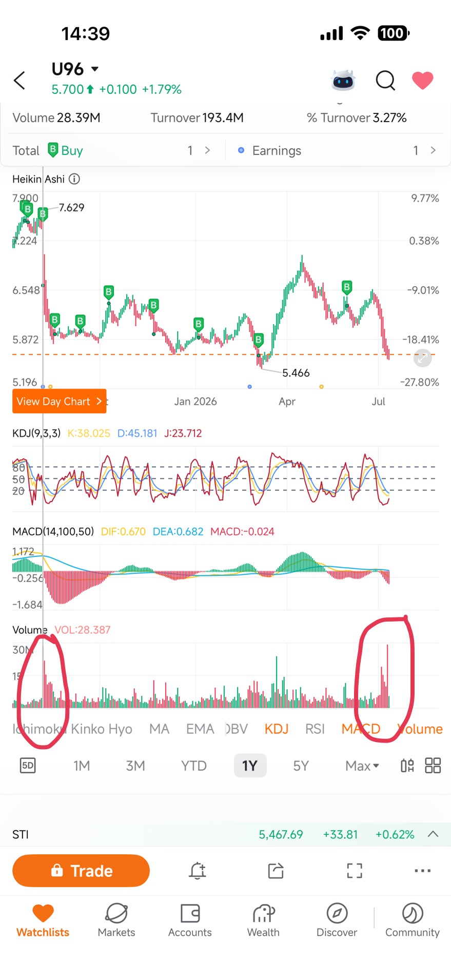The height and width of the screenshot is (980, 451).
Task: Tap the pink heart watchlist toggle
Action: point(423,81)
